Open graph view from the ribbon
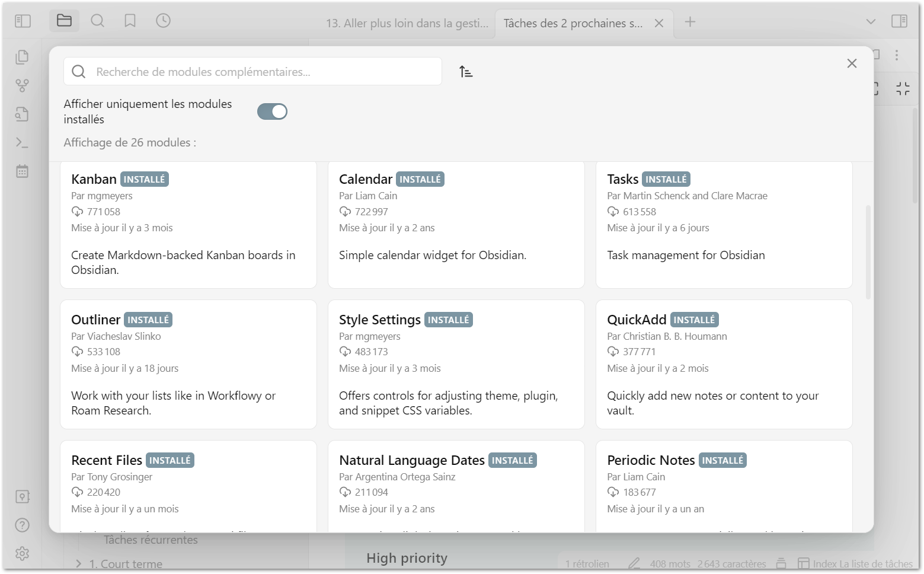 point(22,85)
